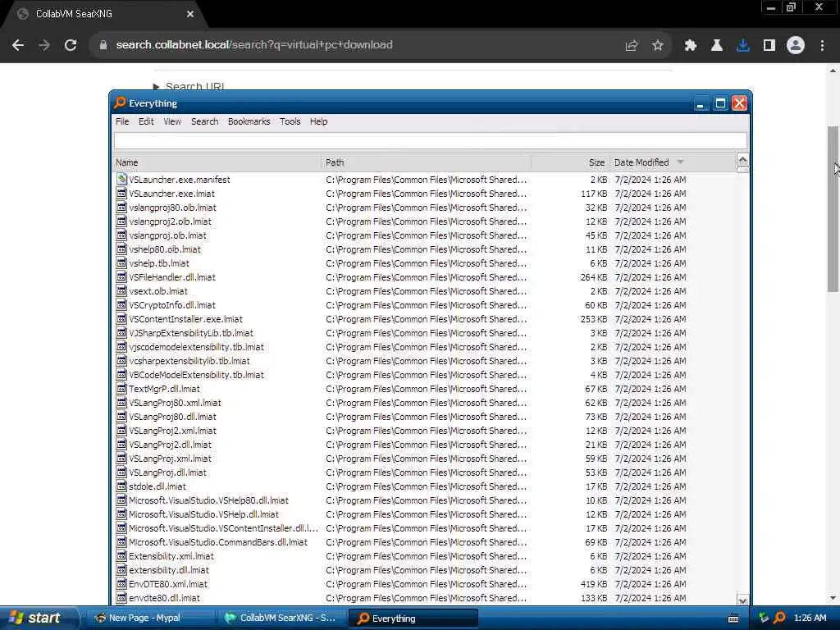Reload the CollabVM SearXNG page
840x630 pixels.
[71, 45]
